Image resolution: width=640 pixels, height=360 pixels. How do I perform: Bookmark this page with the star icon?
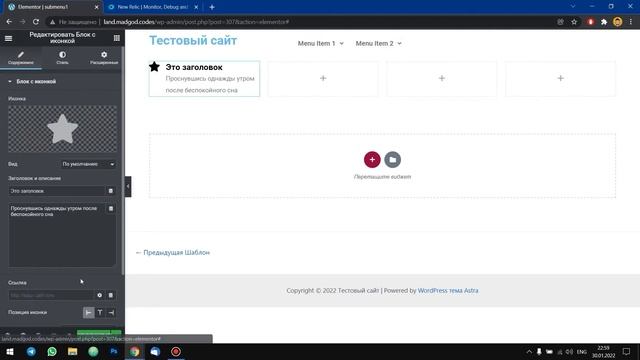click(x=574, y=22)
